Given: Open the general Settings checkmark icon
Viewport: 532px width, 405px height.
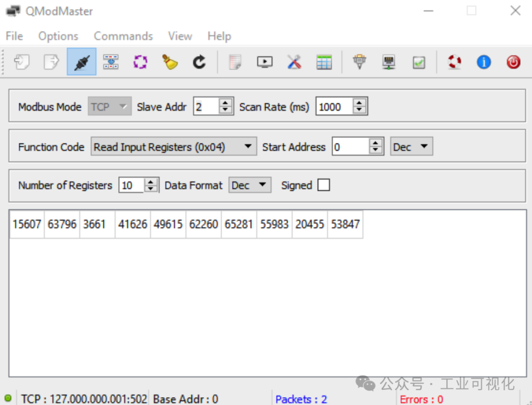Looking at the screenshot, I should click(x=419, y=63).
